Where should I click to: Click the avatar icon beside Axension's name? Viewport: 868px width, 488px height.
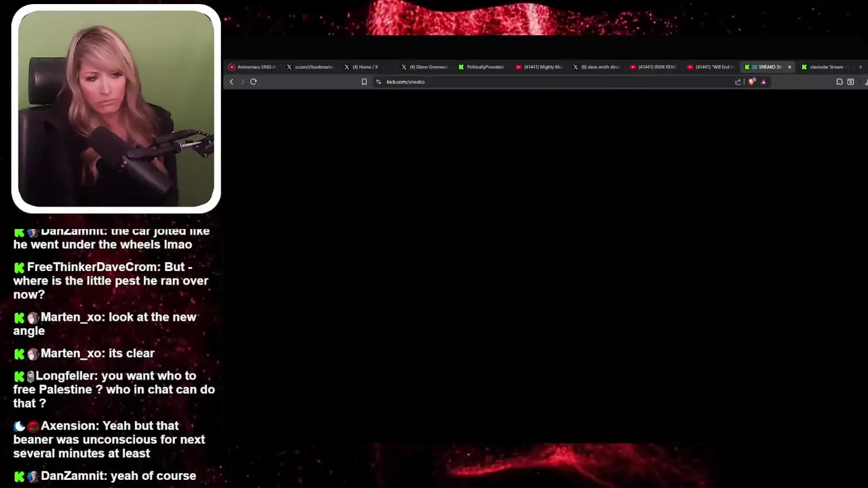point(33,426)
